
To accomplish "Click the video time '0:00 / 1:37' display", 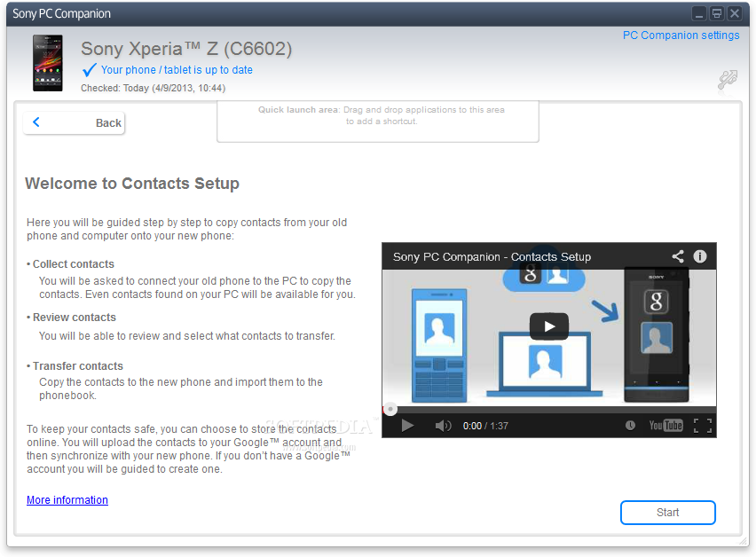I will 485,426.
